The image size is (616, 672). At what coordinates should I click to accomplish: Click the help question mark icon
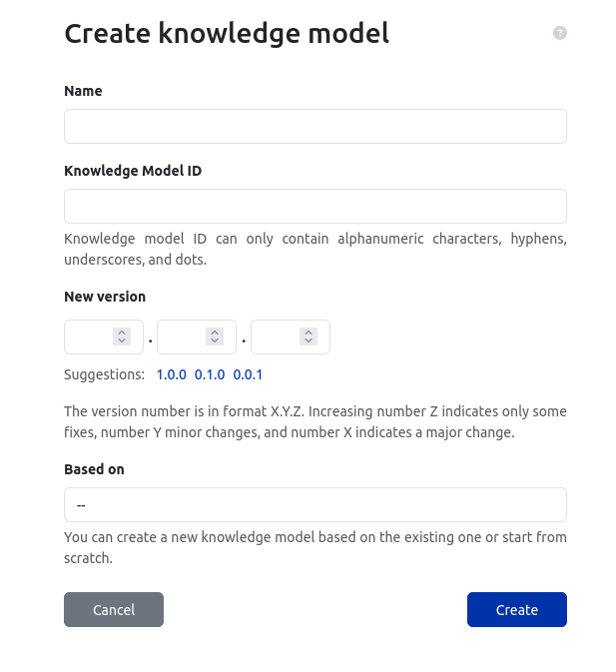560,33
